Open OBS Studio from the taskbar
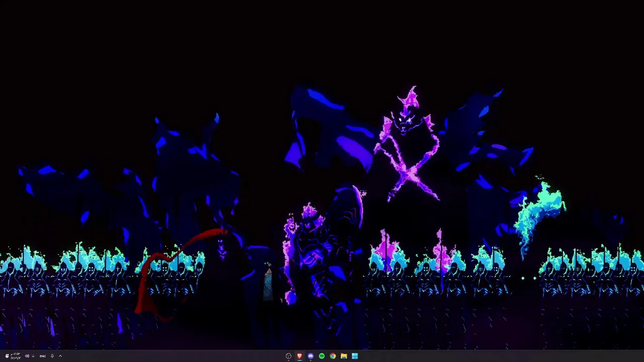This screenshot has height=362, width=644. click(288, 356)
